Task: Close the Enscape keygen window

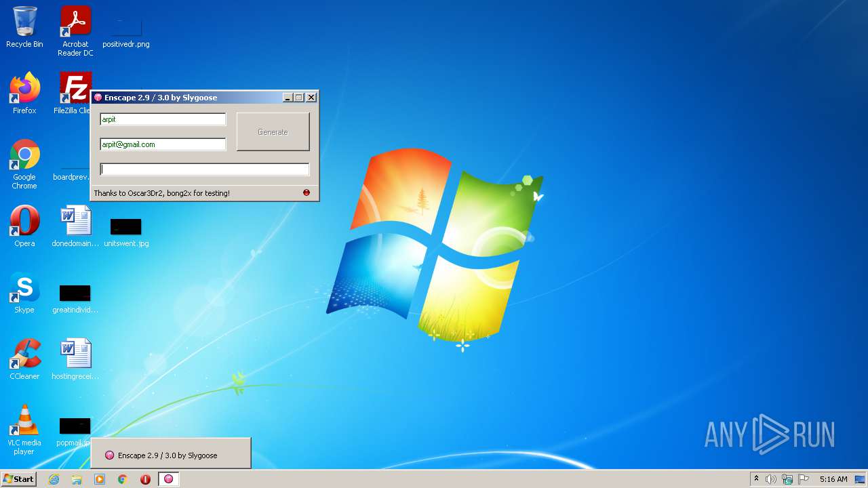Action: 311,98
